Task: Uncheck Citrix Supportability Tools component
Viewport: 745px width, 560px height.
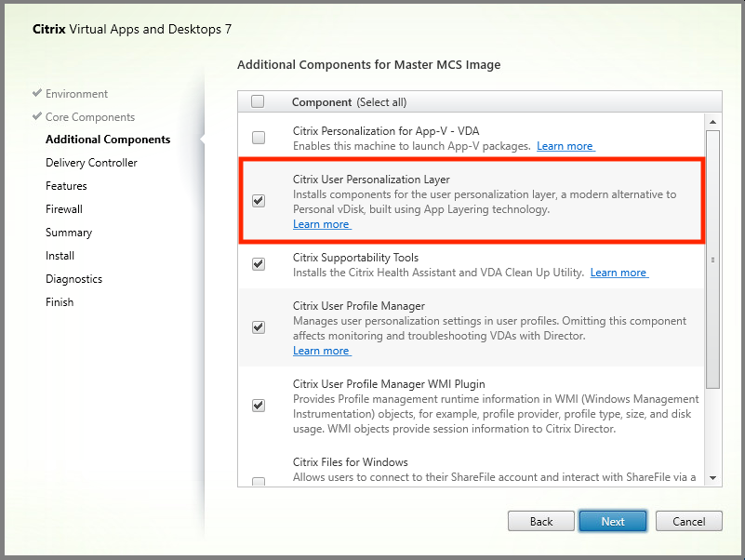Action: click(x=259, y=264)
